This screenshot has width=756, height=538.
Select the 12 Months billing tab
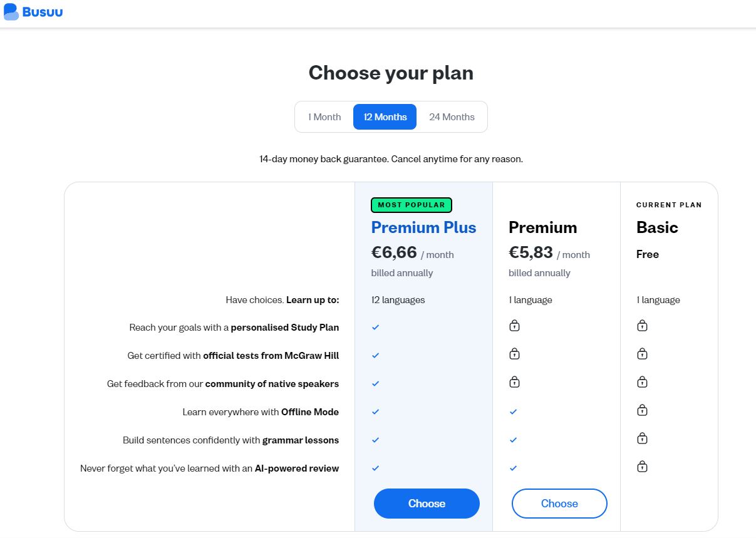(385, 117)
